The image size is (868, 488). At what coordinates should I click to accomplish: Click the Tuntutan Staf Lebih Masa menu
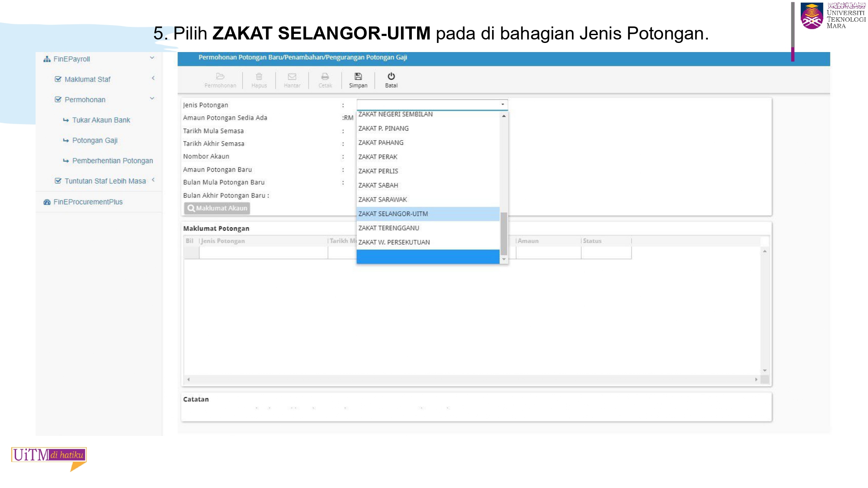[x=105, y=181]
